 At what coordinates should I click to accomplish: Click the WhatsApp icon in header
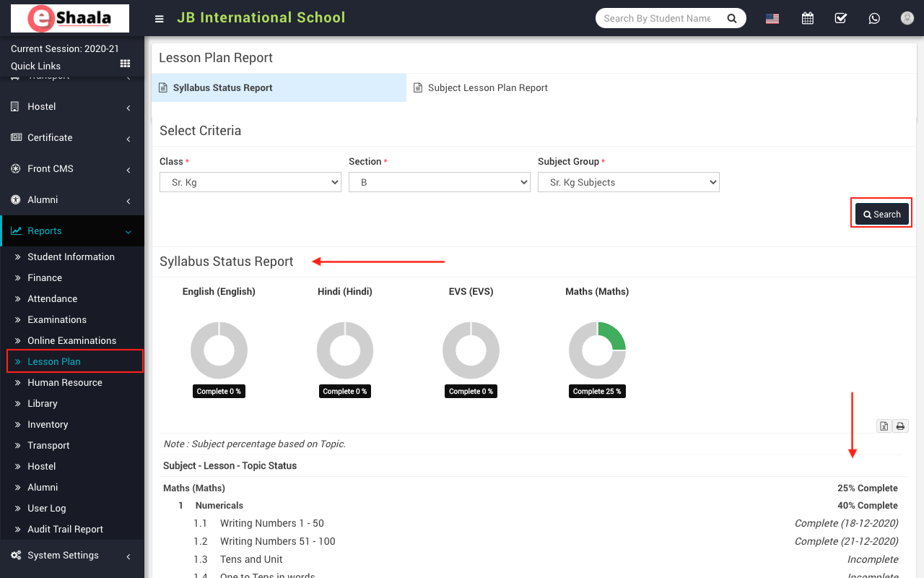click(874, 19)
